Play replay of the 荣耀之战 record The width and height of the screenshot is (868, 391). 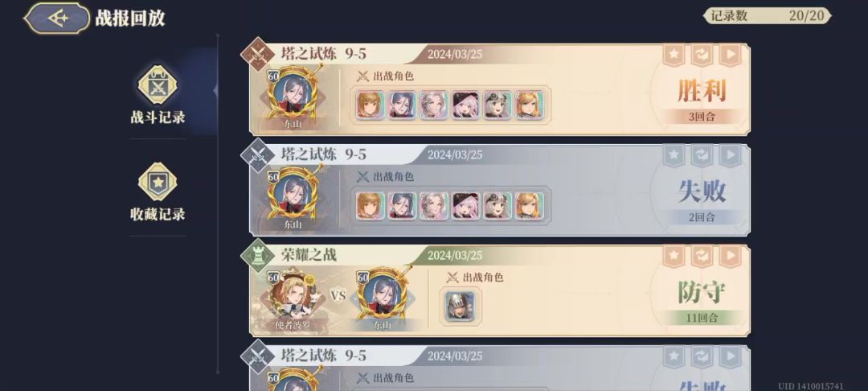pos(730,257)
